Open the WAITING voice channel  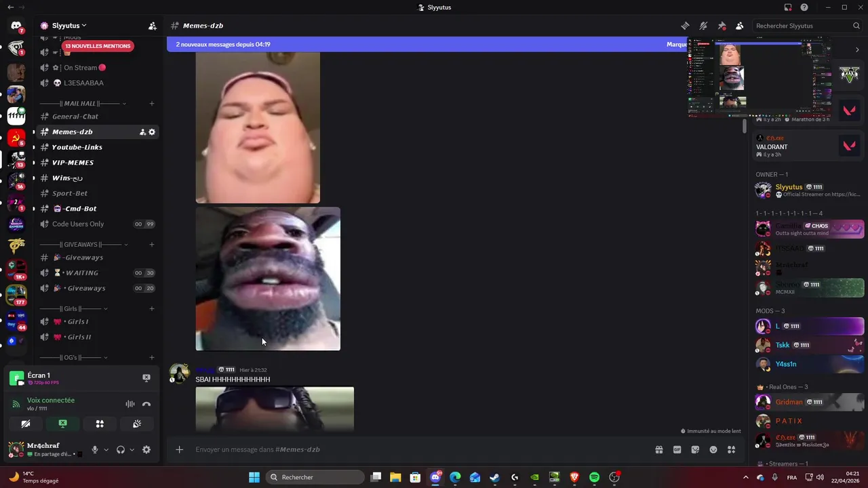[98, 273]
